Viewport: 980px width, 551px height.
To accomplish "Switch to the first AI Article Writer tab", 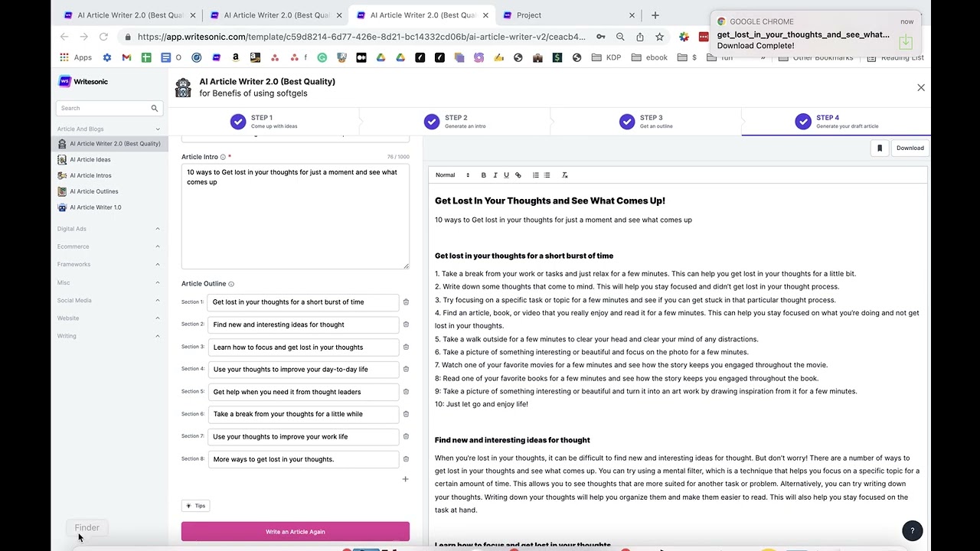I will tap(130, 15).
